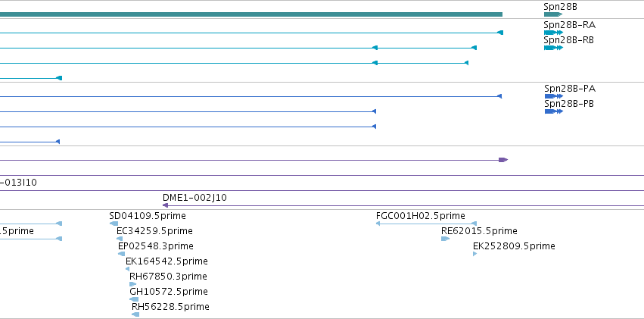Select the Spn28B-PB CDS glyph

point(554,111)
